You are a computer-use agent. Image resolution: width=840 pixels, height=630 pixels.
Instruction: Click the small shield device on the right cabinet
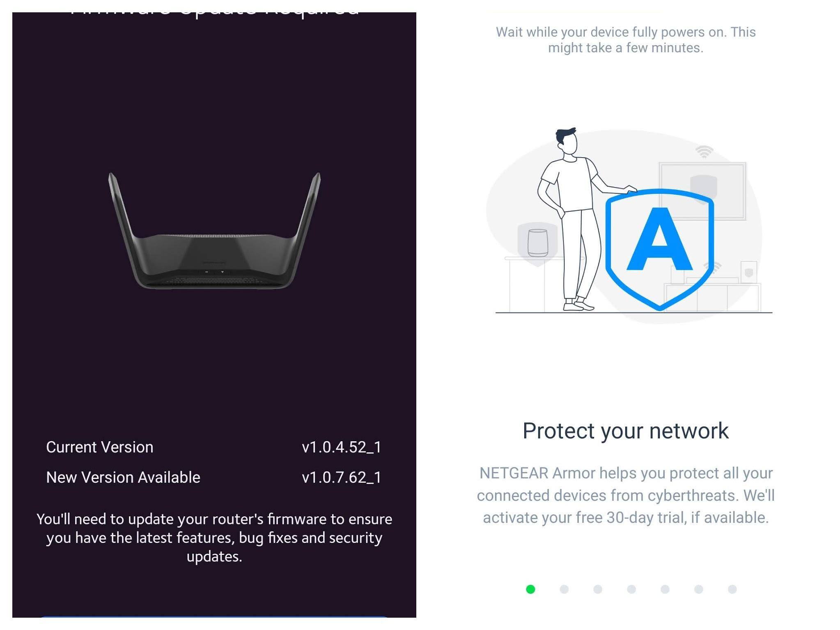(749, 273)
